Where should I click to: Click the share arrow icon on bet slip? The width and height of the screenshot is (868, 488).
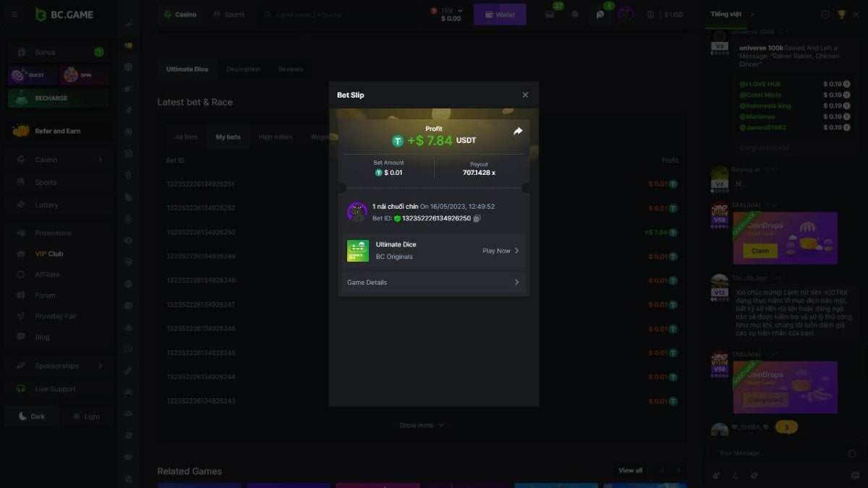(x=518, y=132)
